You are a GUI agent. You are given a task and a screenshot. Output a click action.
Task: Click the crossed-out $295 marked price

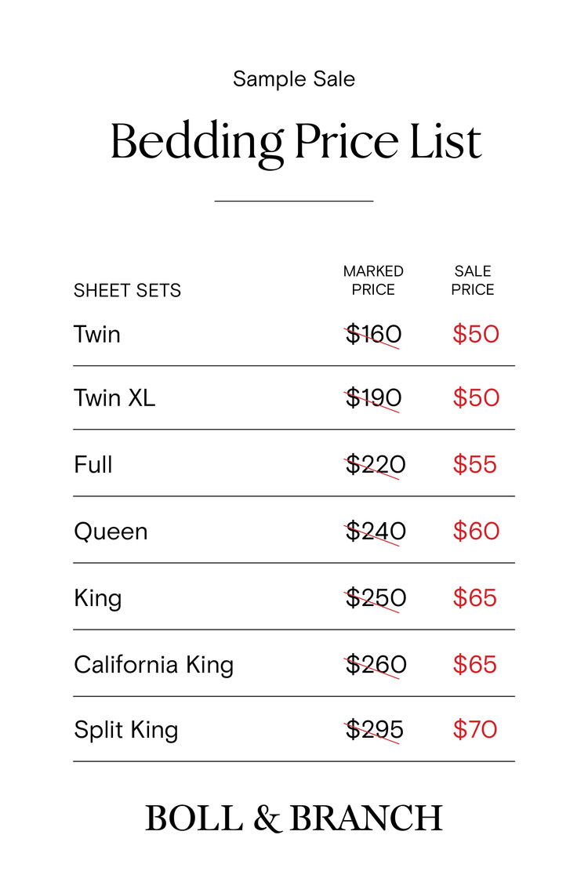pyautogui.click(x=374, y=730)
